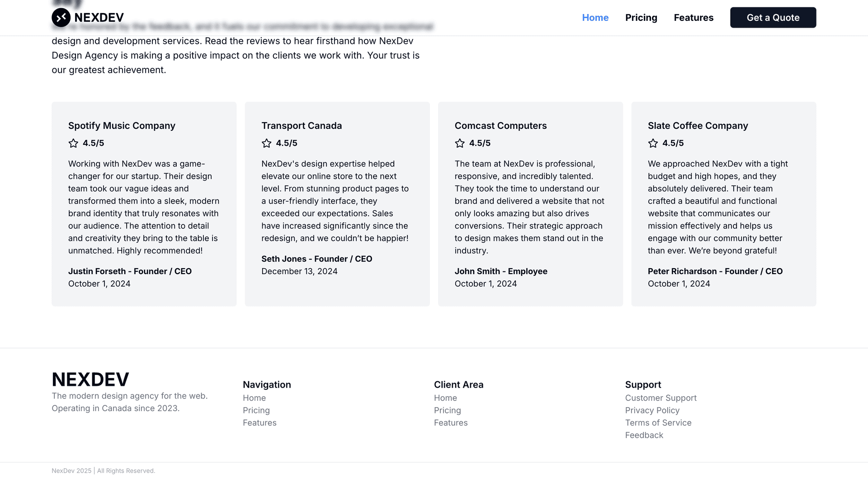The width and height of the screenshot is (868, 479).
Task: Open the Privacy Policy footer link
Action: (x=652, y=410)
